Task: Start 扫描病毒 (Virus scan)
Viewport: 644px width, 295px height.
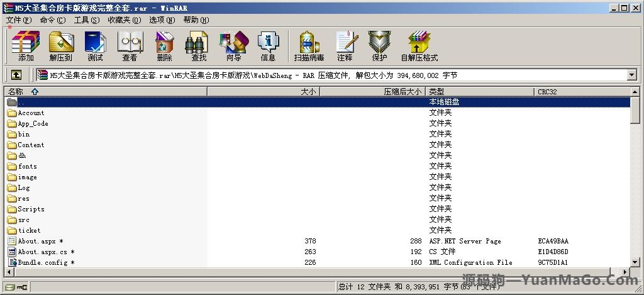Action: [x=309, y=46]
